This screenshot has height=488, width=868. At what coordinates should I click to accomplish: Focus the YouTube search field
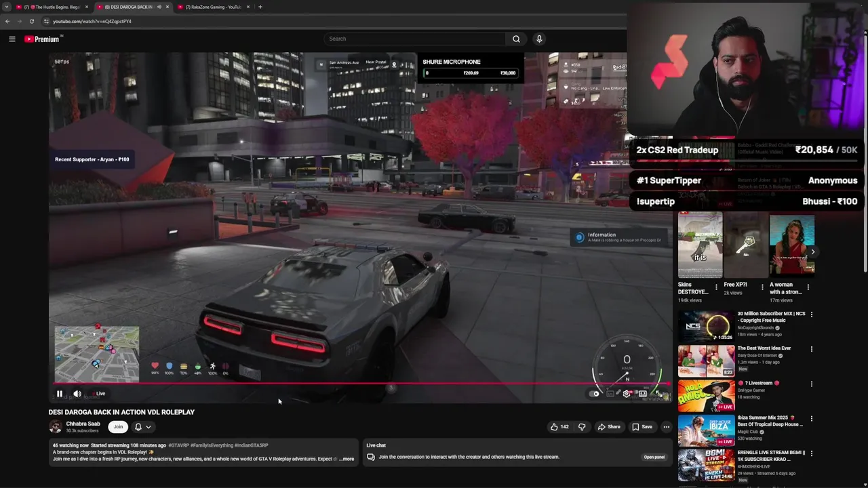(x=414, y=39)
